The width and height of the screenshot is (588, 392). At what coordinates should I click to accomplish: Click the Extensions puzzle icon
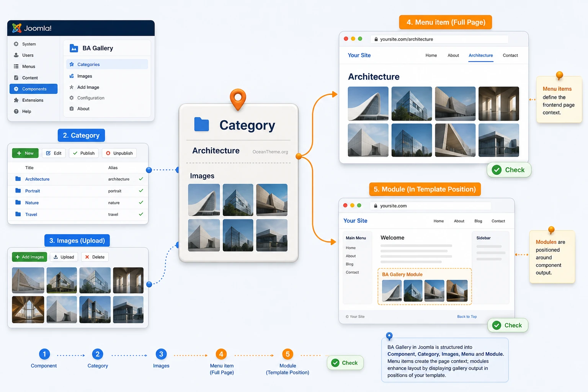(16, 100)
